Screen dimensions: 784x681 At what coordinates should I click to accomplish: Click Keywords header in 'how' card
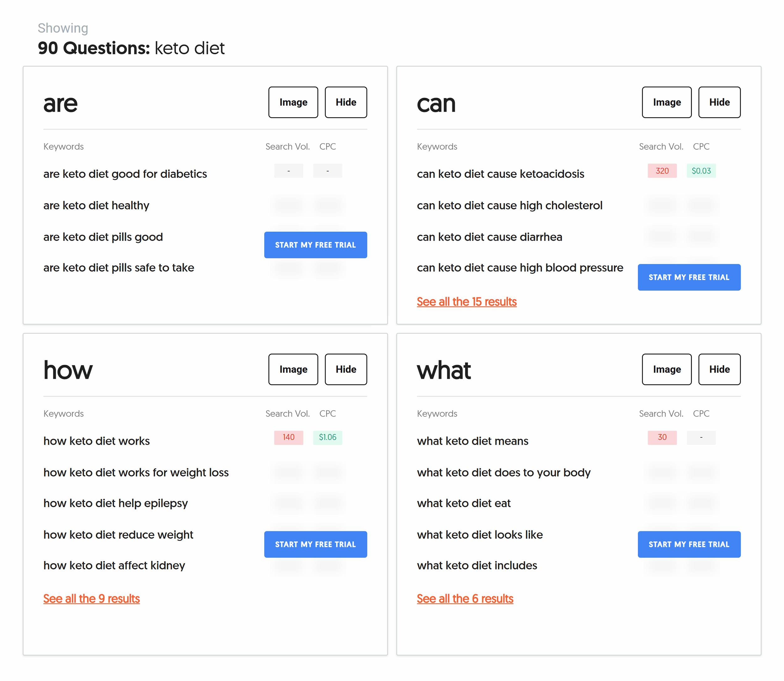click(63, 414)
